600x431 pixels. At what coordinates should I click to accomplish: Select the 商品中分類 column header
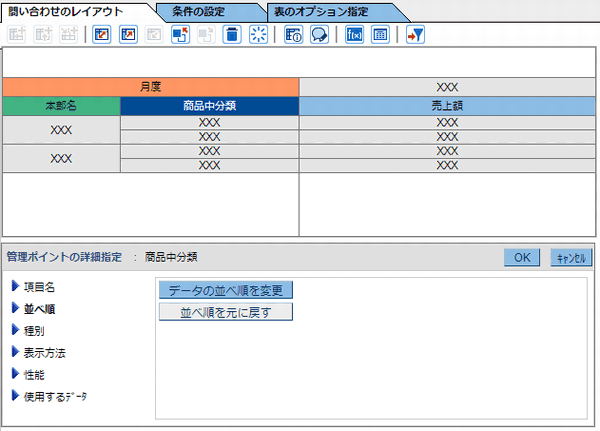pos(209,106)
